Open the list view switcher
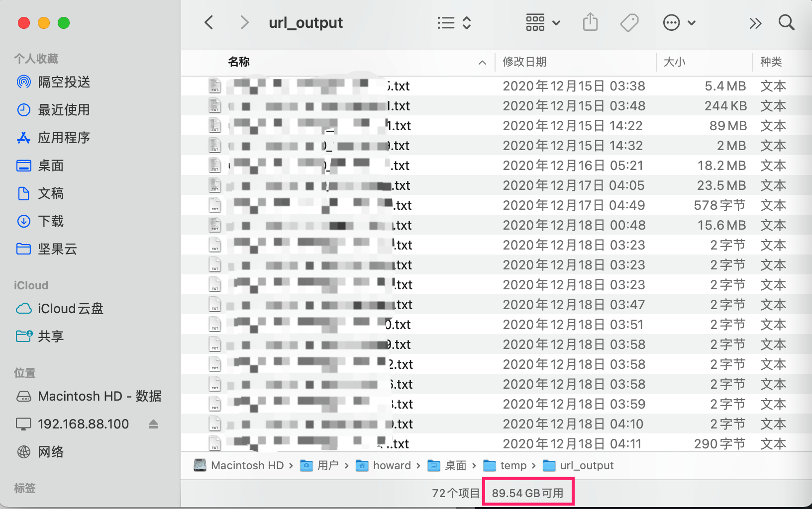Screen dimensions: 812x509 coord(454,22)
